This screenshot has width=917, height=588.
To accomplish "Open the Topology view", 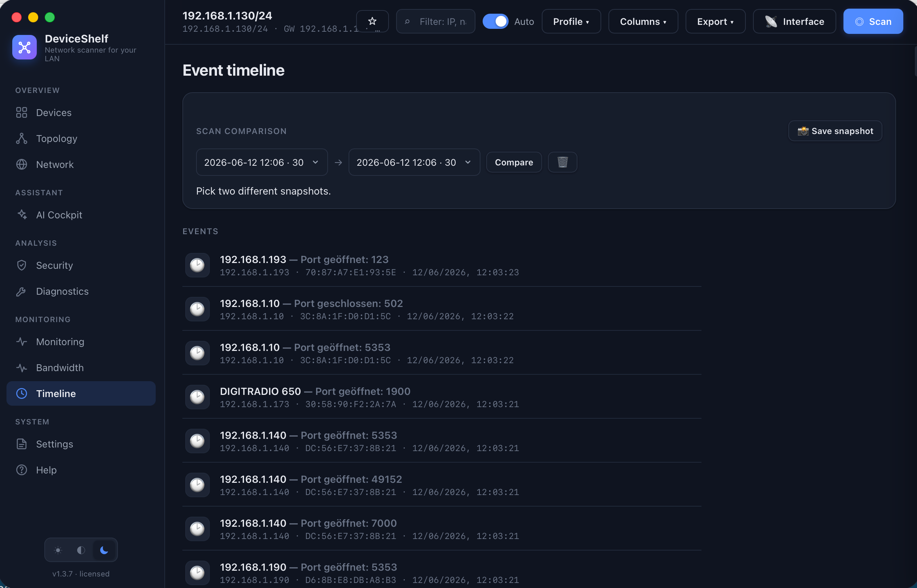I will (x=81, y=139).
